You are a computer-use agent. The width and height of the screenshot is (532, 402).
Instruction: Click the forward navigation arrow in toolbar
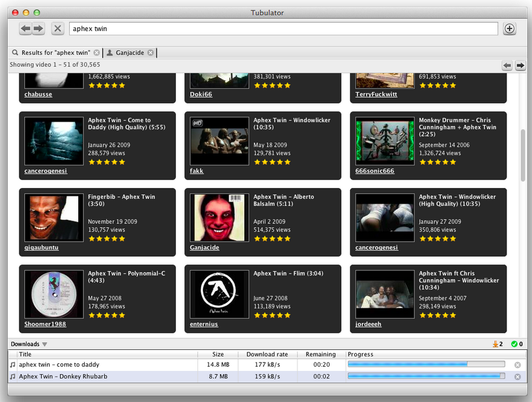point(38,28)
